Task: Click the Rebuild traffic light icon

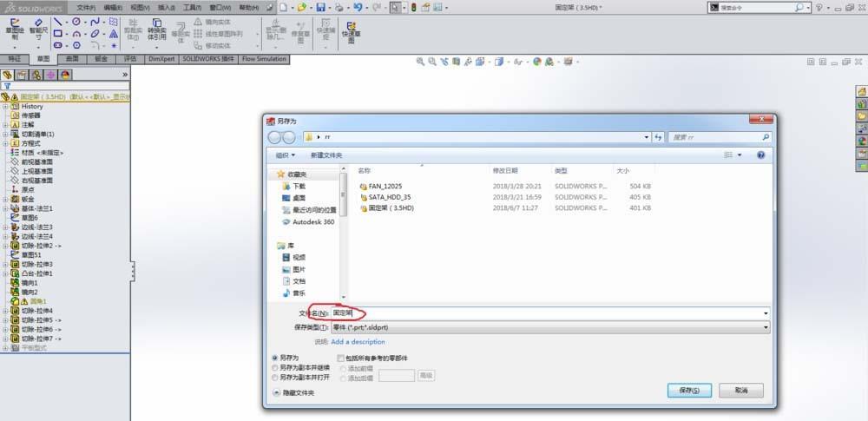Action: [413, 7]
